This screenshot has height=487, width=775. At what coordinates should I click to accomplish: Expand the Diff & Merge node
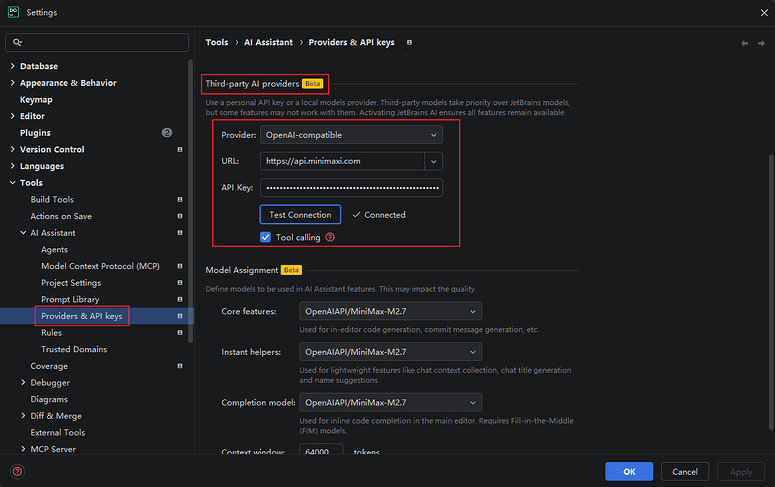coord(23,416)
